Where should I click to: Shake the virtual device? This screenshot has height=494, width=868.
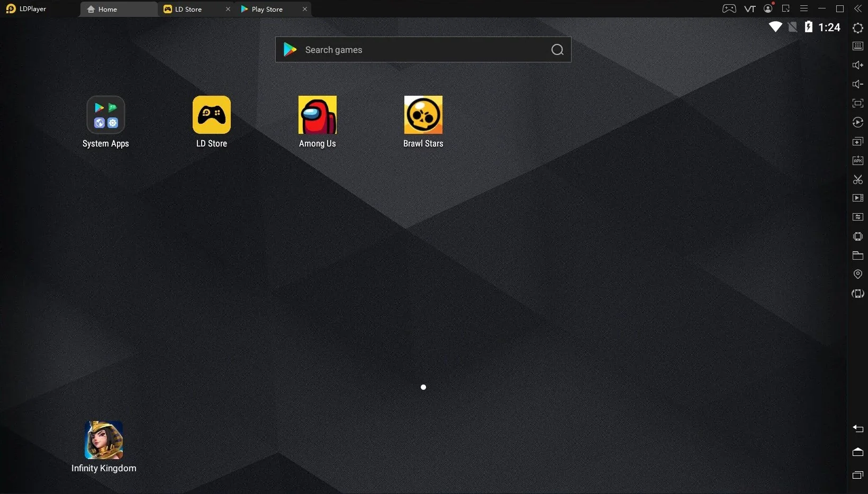tap(857, 236)
